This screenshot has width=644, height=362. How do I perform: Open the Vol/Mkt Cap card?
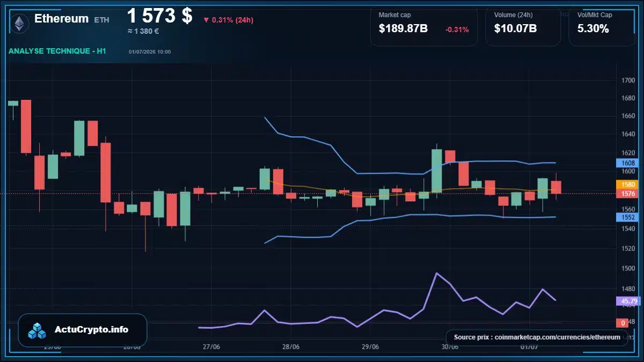click(602, 26)
